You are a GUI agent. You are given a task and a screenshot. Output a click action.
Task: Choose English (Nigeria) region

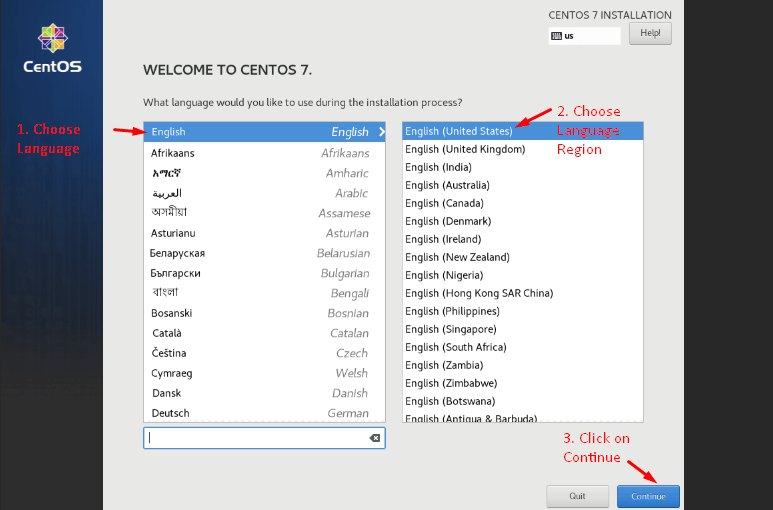pos(523,275)
